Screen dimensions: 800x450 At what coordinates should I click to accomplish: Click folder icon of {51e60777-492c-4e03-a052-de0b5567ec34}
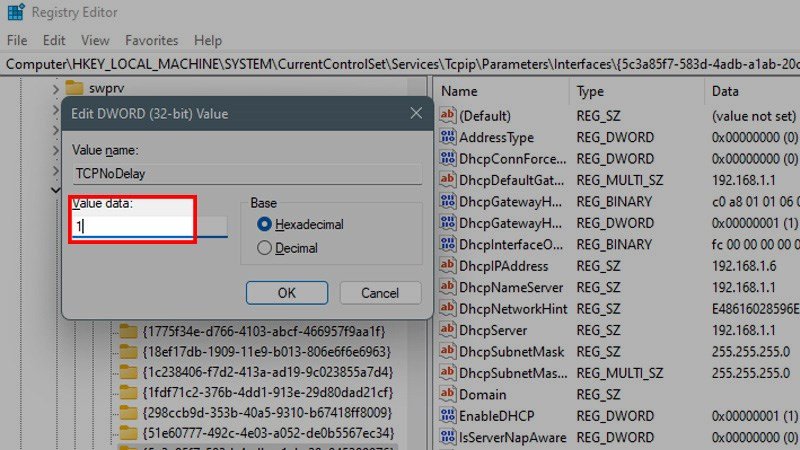(x=128, y=433)
